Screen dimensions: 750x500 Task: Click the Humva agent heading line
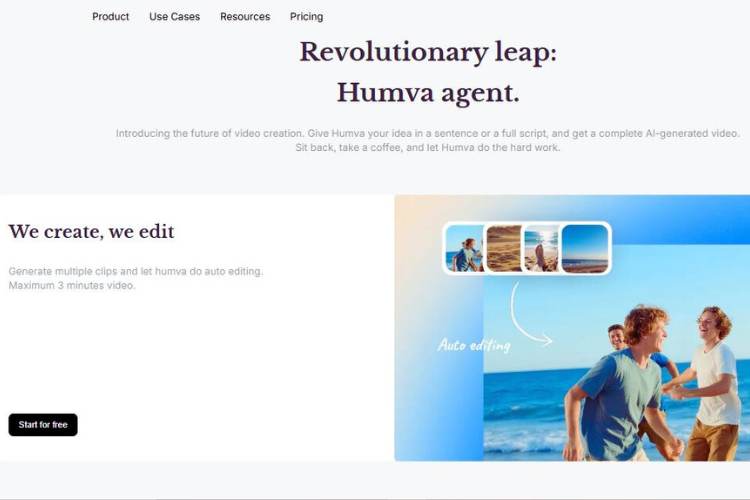(428, 93)
